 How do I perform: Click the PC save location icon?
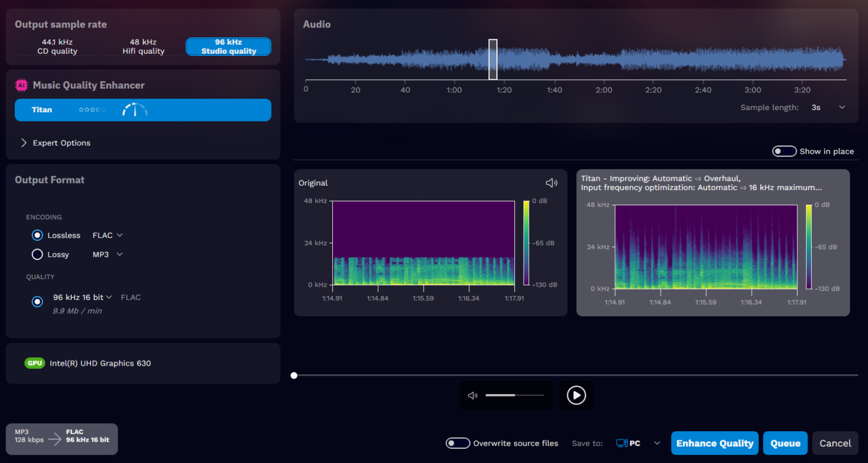(x=622, y=443)
